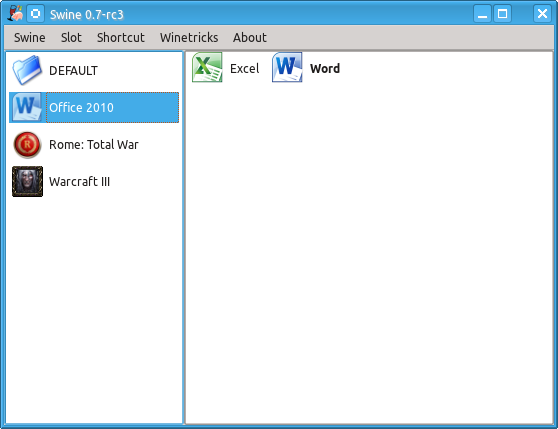Choose the Rome: Total War slot text

click(94, 144)
